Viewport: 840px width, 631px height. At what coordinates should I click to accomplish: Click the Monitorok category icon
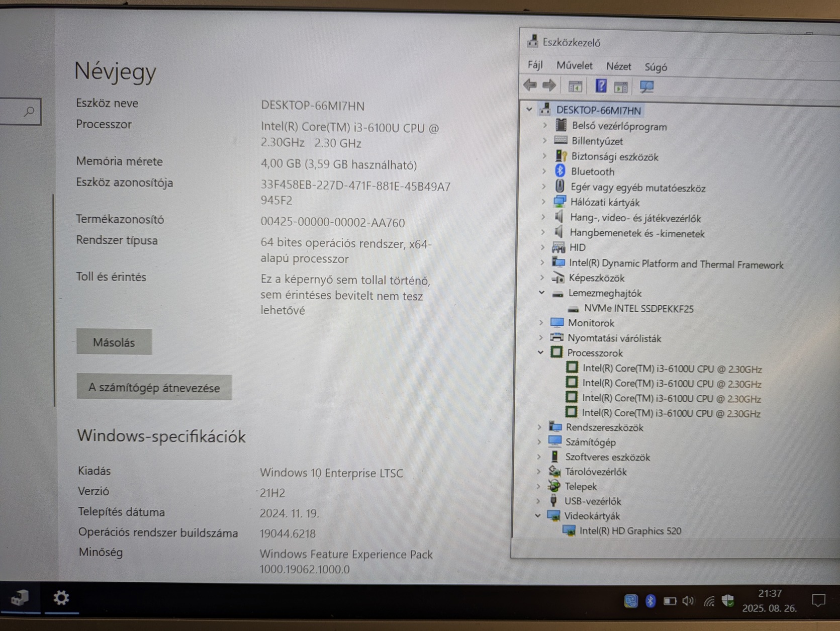coord(557,322)
